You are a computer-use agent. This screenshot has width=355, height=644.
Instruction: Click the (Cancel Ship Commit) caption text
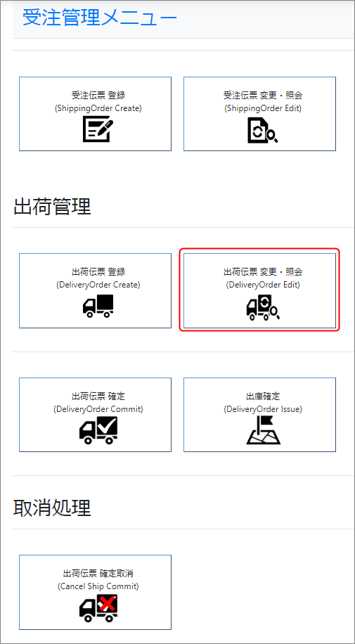tap(98, 586)
